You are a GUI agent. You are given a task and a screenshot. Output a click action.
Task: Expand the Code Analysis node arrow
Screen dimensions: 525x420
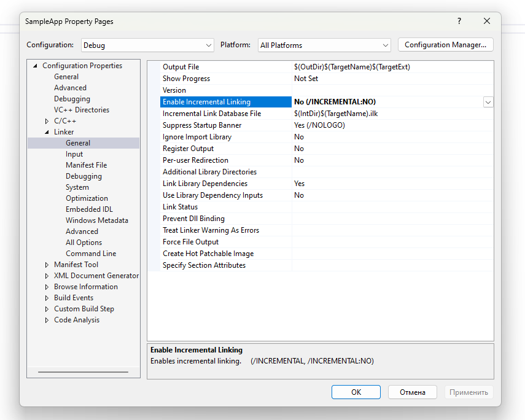click(47, 320)
